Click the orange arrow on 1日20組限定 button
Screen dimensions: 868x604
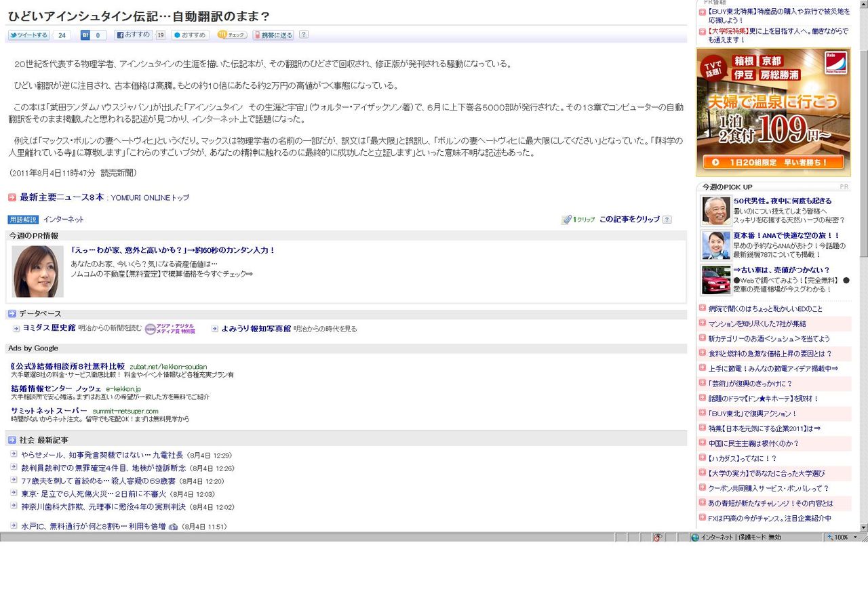716,162
